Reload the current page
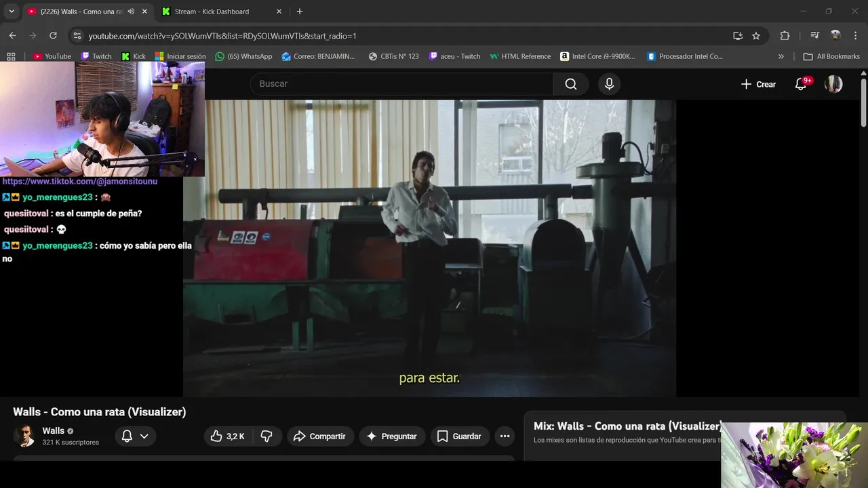This screenshot has height=488, width=868. (x=53, y=36)
